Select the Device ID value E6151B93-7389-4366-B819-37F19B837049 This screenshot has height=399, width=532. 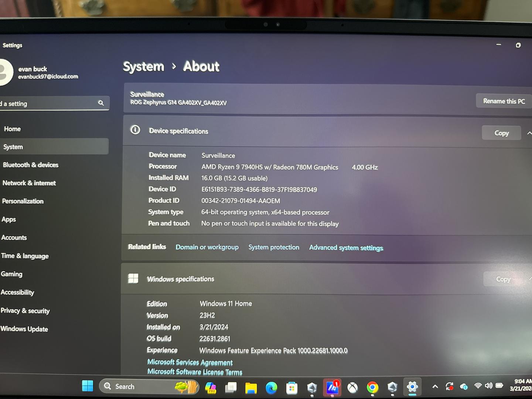point(259,190)
